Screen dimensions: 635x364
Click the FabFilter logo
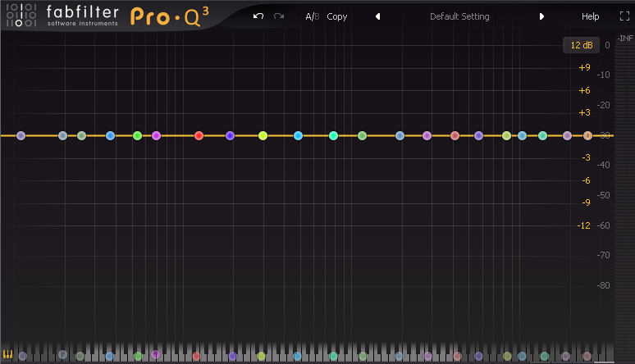[x=62, y=16]
